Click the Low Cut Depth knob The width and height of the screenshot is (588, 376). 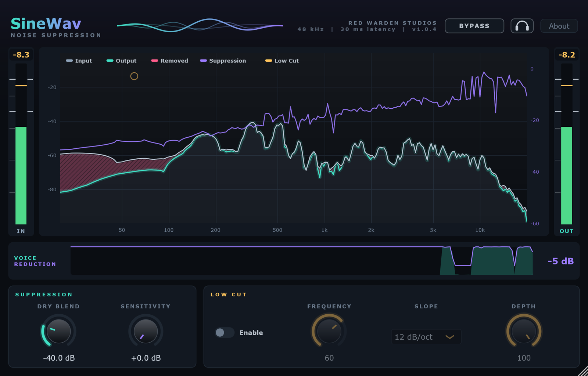tap(524, 331)
